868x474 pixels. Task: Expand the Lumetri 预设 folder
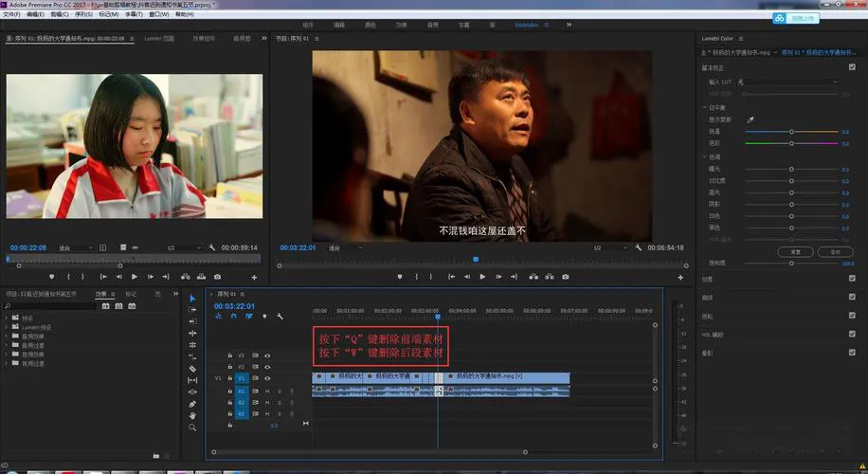tap(8, 326)
